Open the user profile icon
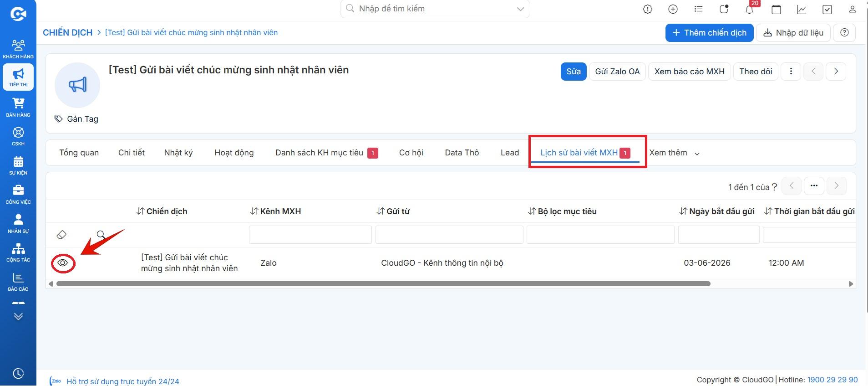868x386 pixels. click(x=853, y=9)
